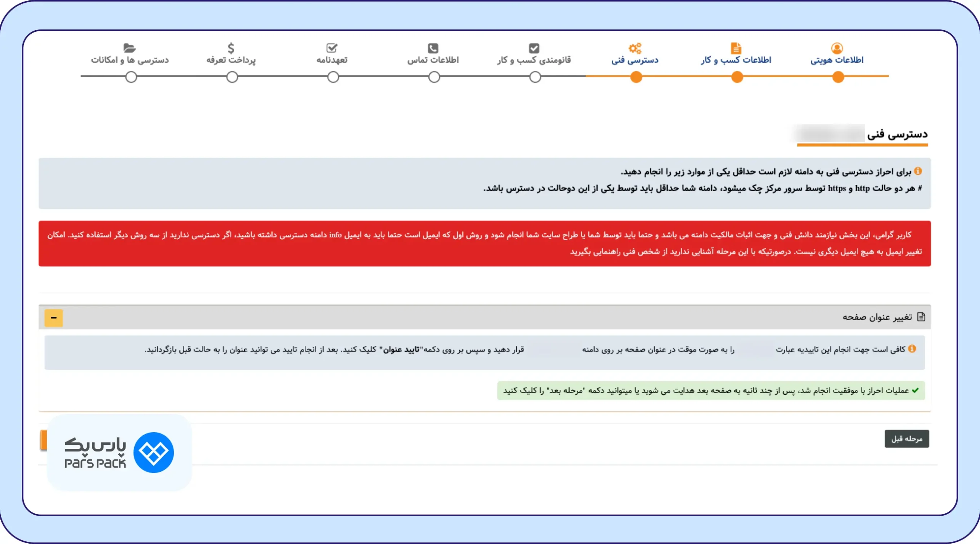Click the اطلاعات هویتی progress circle
This screenshot has width=980, height=544.
pos(838,77)
